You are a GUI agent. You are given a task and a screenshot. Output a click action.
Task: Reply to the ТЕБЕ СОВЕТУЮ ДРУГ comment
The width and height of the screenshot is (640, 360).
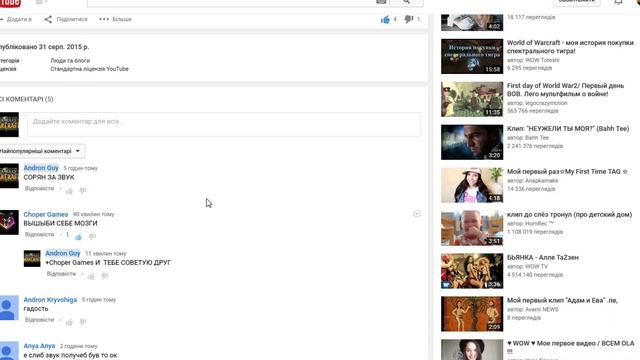[x=61, y=274]
